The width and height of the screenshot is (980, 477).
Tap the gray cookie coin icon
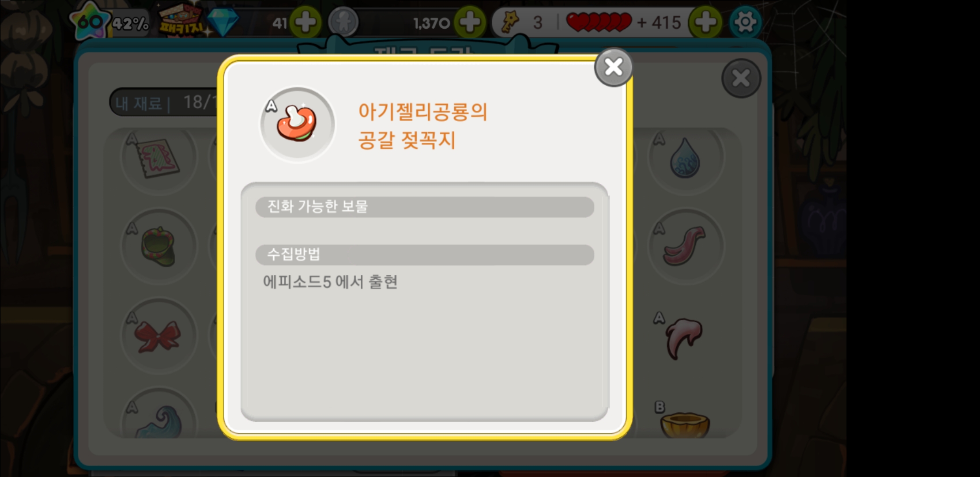343,22
